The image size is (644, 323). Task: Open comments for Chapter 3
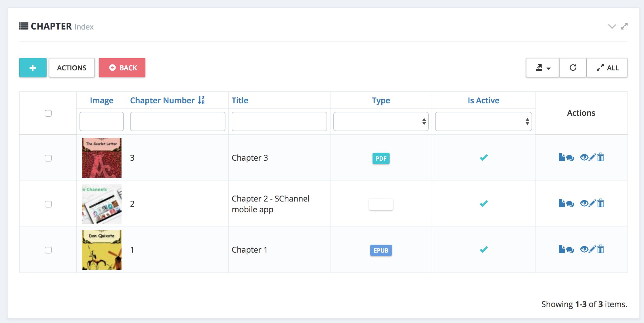click(x=570, y=158)
